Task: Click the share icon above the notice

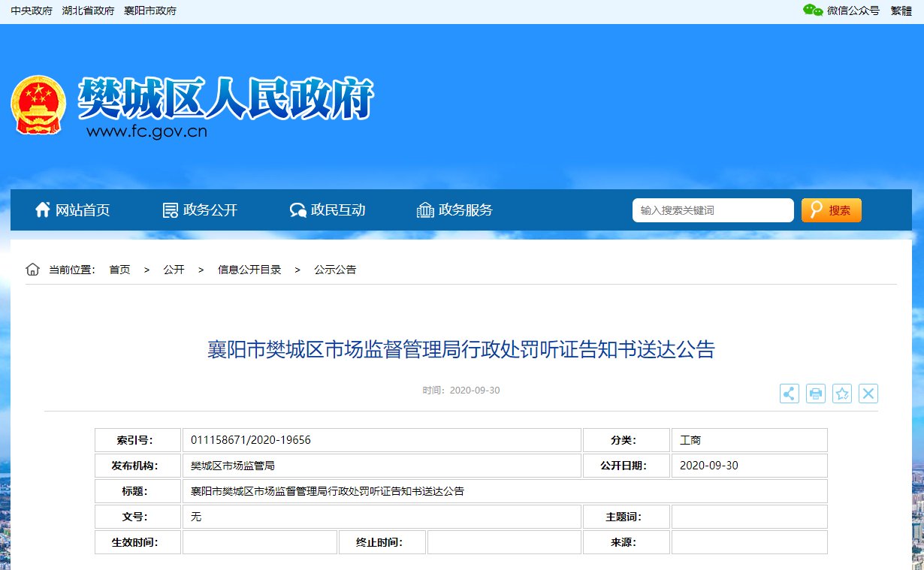Action: click(789, 393)
